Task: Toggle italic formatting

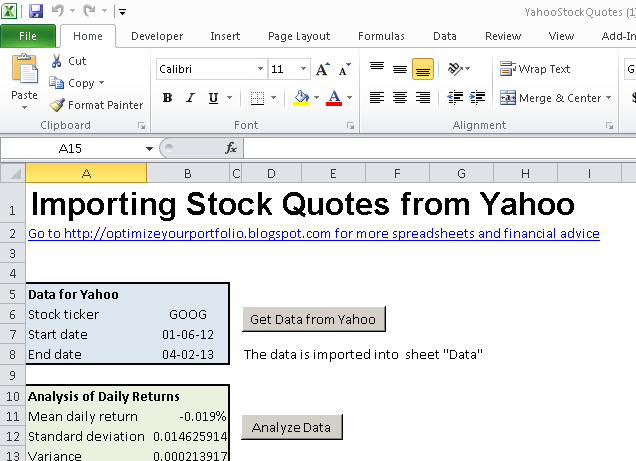Action: (x=189, y=98)
